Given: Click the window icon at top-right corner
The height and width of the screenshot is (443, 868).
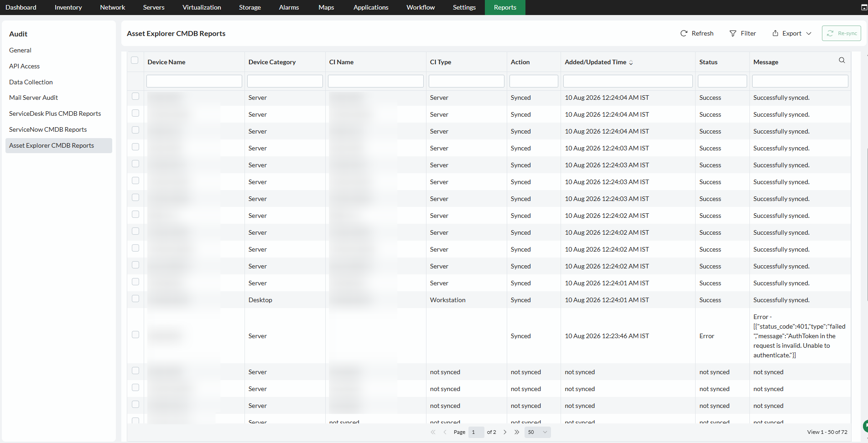Looking at the screenshot, I should tap(863, 8).
